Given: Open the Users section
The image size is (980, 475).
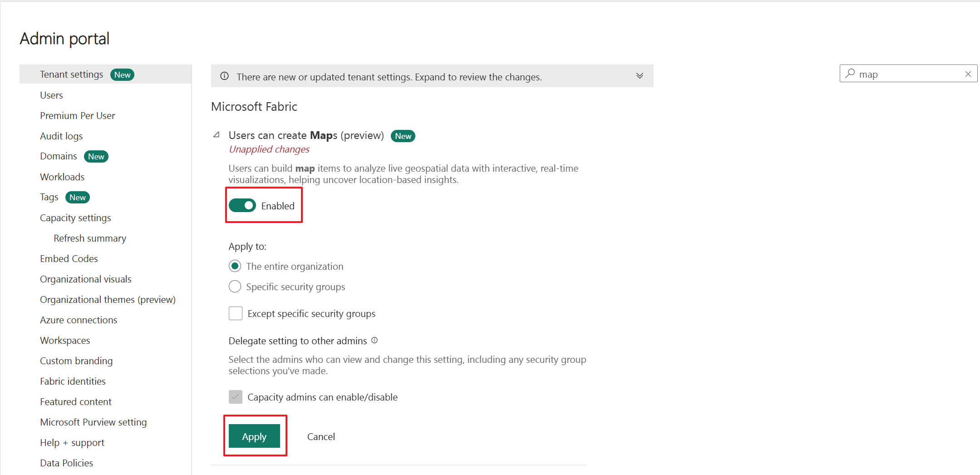Looking at the screenshot, I should pos(51,95).
